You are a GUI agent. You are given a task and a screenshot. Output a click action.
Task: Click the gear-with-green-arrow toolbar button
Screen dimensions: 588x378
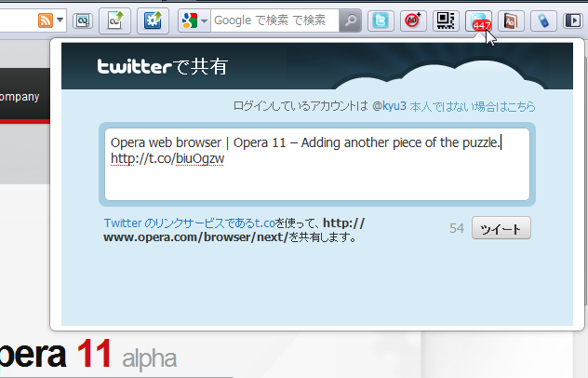(x=153, y=20)
